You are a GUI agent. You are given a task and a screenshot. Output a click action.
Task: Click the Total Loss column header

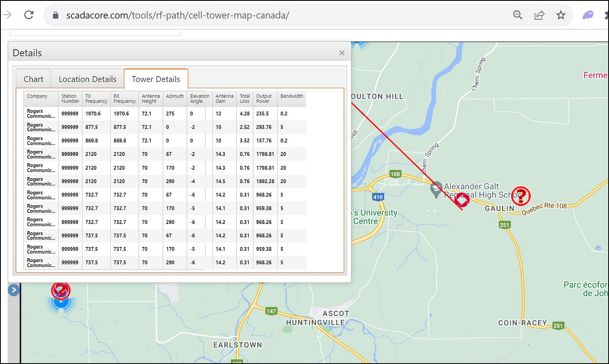coord(245,99)
